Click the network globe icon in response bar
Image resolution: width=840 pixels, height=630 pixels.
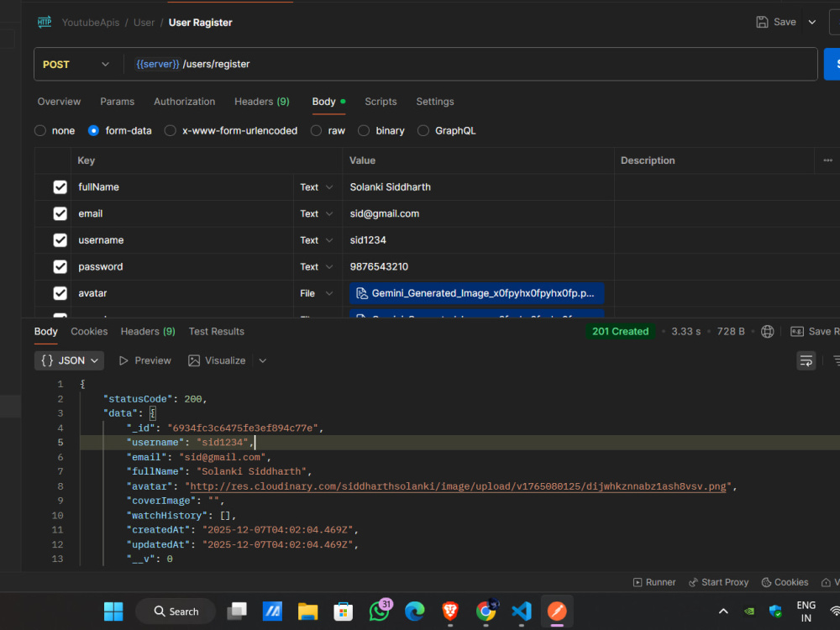[x=767, y=332]
